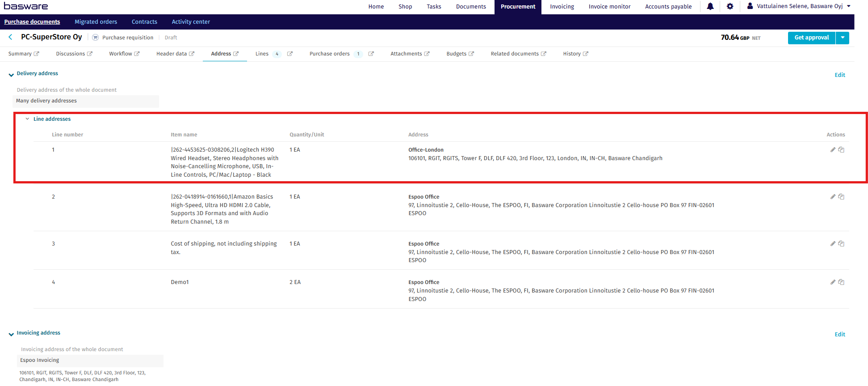The height and width of the screenshot is (386, 868).
Task: Open user menu for Vattulainen Selene
Action: pos(799,6)
